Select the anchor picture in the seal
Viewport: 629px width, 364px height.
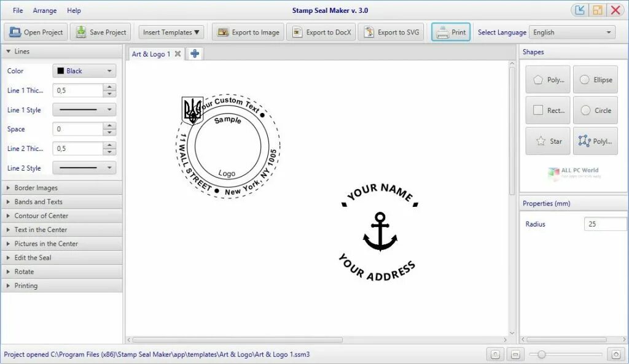(380, 232)
